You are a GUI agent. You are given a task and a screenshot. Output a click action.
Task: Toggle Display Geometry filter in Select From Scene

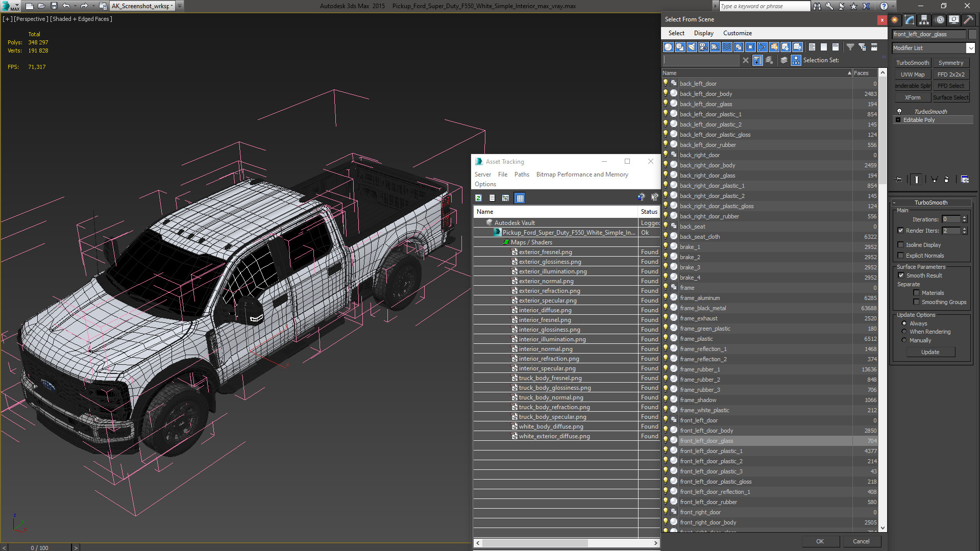[x=668, y=47]
